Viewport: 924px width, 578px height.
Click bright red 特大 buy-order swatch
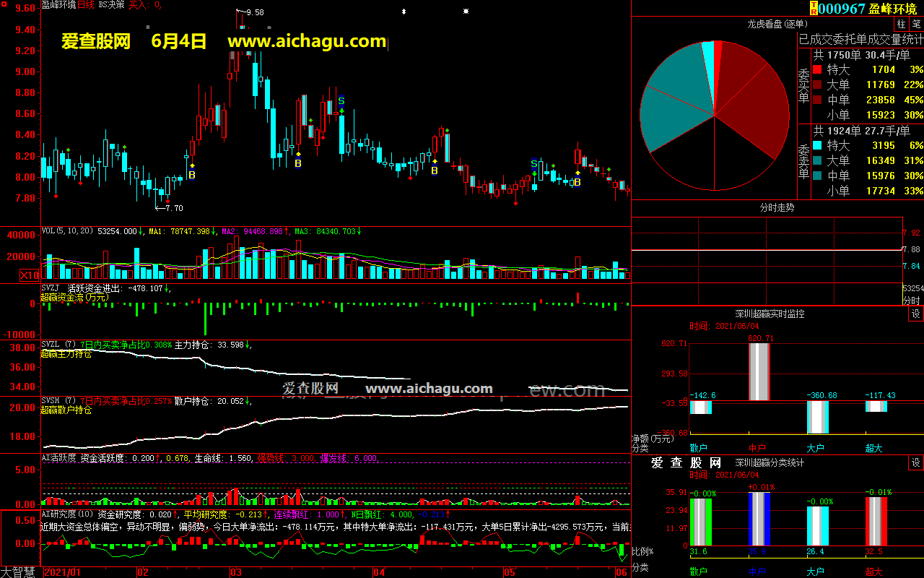click(x=816, y=70)
